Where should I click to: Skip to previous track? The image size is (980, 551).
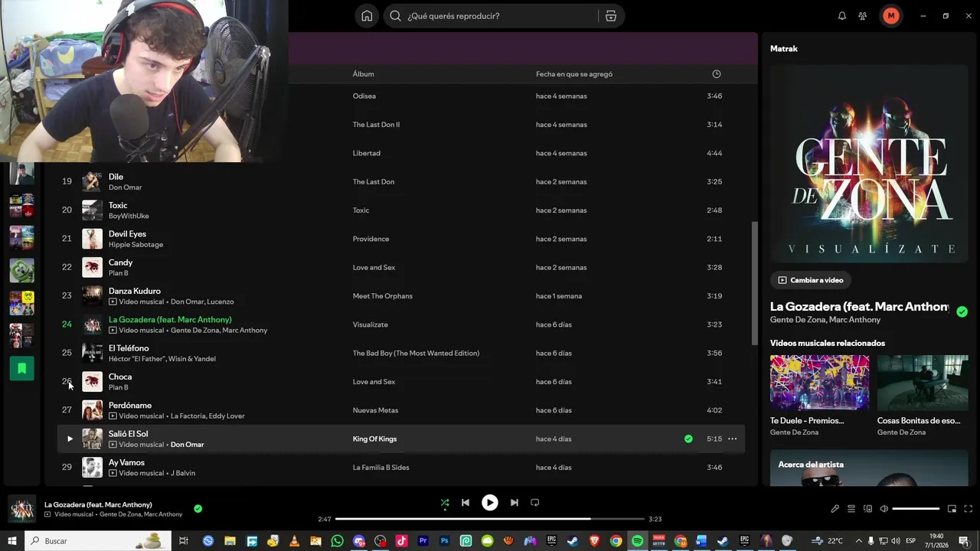[x=465, y=503]
